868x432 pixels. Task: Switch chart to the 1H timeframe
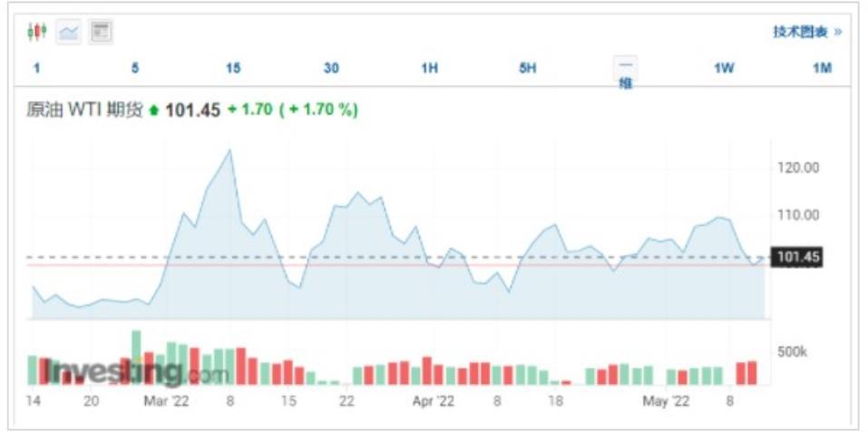point(429,69)
